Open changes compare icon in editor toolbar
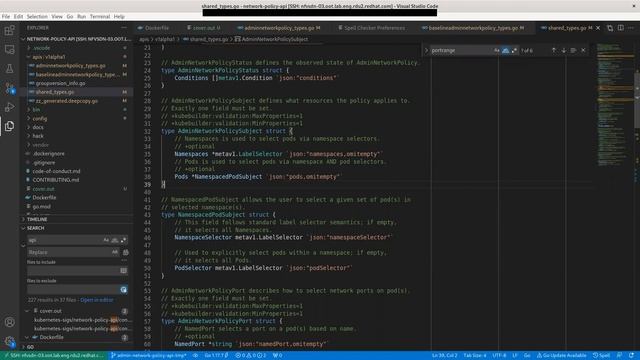The width and height of the screenshot is (640, 360). point(610,28)
